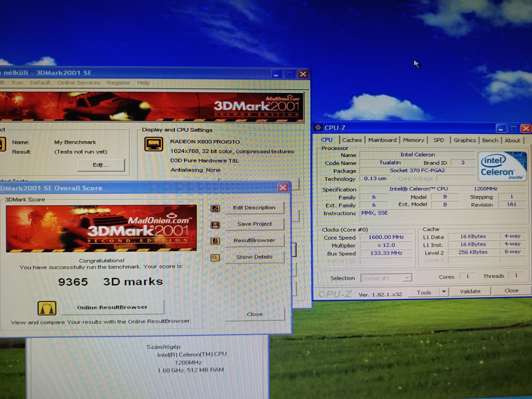Open the Memory tab in CPU-Z
532x399 pixels.
pos(413,140)
